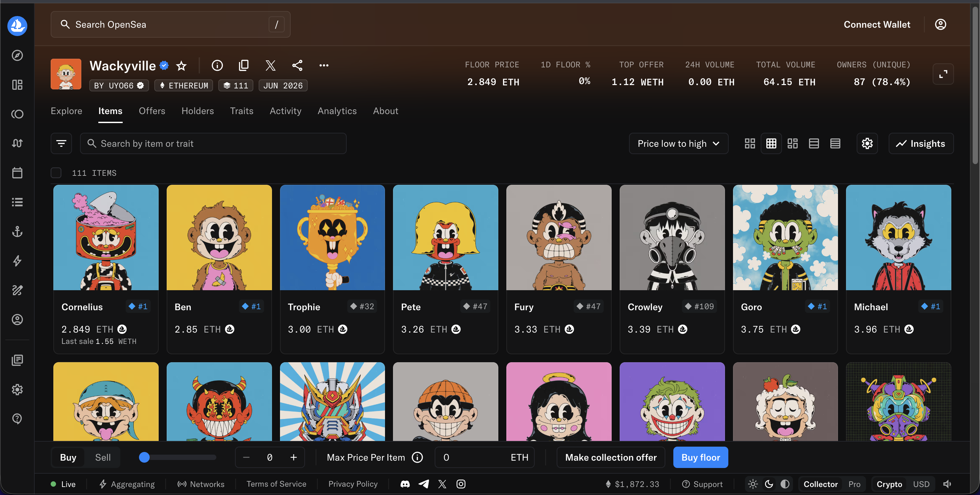This screenshot has height=495, width=980.
Task: Open sidebar settings gear icon
Action: [17, 390]
